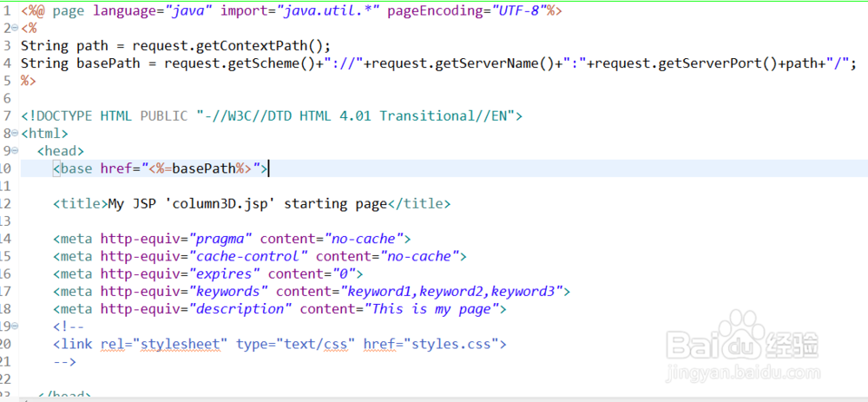Click the "String basePath" declaration on line 4
The height and width of the screenshot is (402, 868).
point(80,63)
